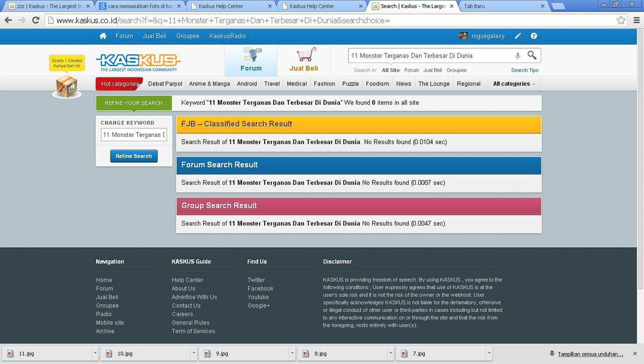Click the browser address bar URL

coord(223,21)
